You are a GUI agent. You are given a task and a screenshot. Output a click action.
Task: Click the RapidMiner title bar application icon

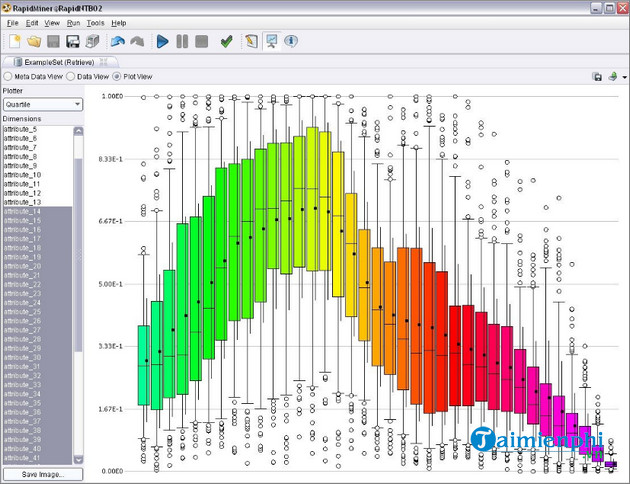(6, 8)
